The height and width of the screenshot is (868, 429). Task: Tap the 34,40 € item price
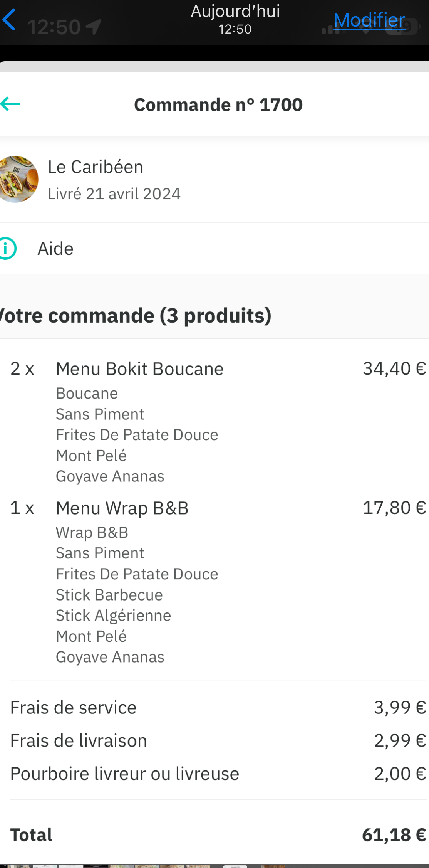click(x=394, y=369)
